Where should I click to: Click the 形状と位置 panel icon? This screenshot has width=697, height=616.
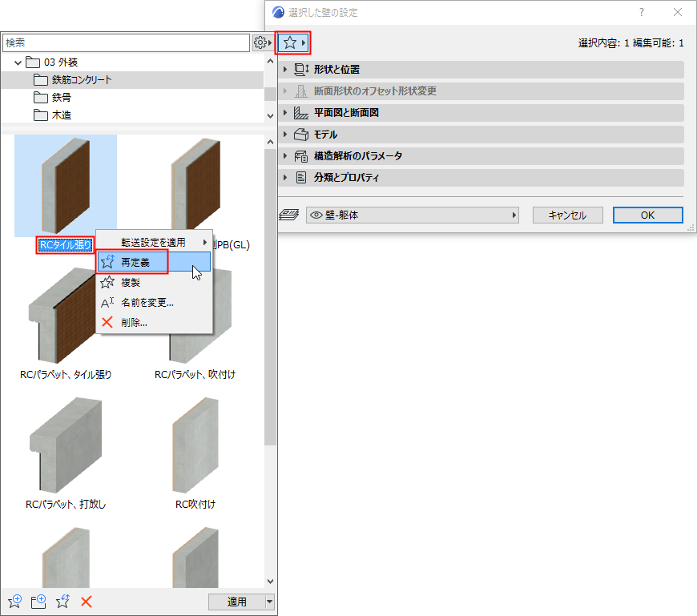pos(301,70)
